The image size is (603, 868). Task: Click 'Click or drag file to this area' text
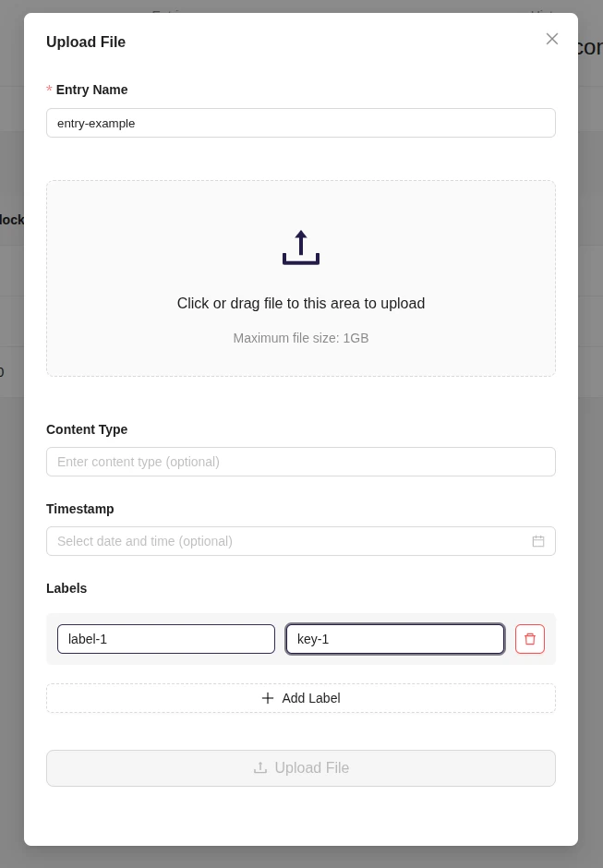pyautogui.click(x=301, y=303)
